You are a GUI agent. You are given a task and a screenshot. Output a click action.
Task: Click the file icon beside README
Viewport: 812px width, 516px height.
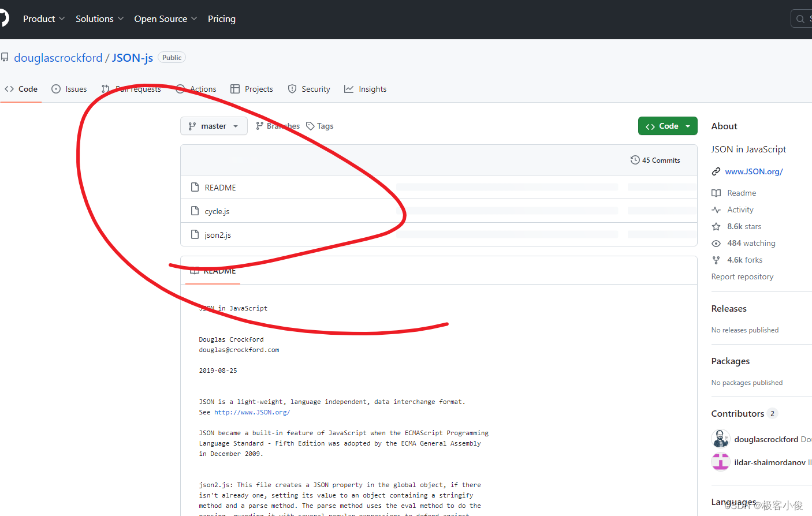[195, 187]
